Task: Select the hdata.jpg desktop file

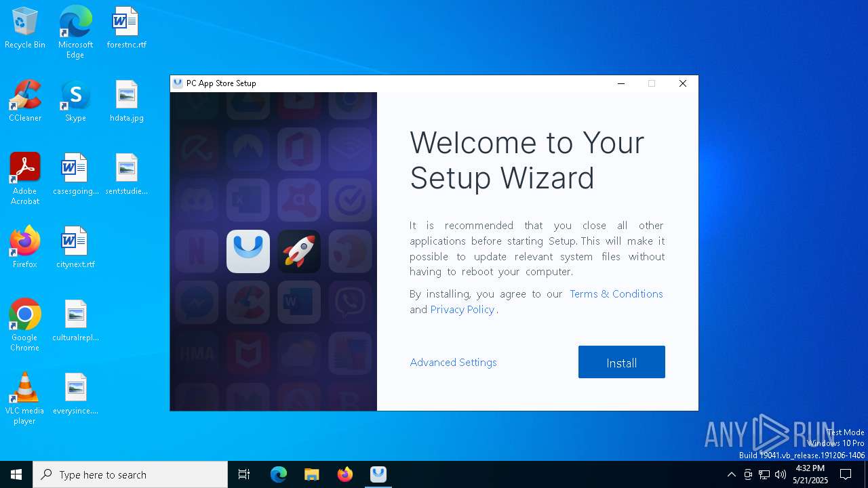Action: pos(126,102)
